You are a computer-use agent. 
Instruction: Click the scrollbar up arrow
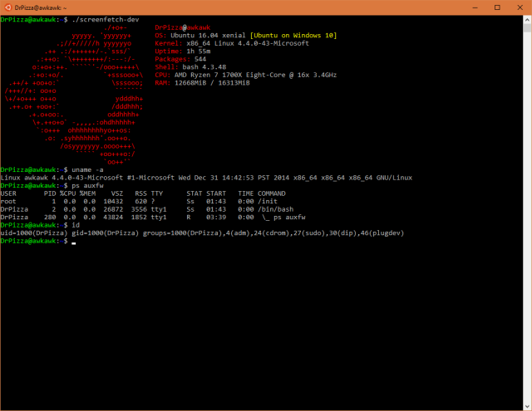[527, 20]
